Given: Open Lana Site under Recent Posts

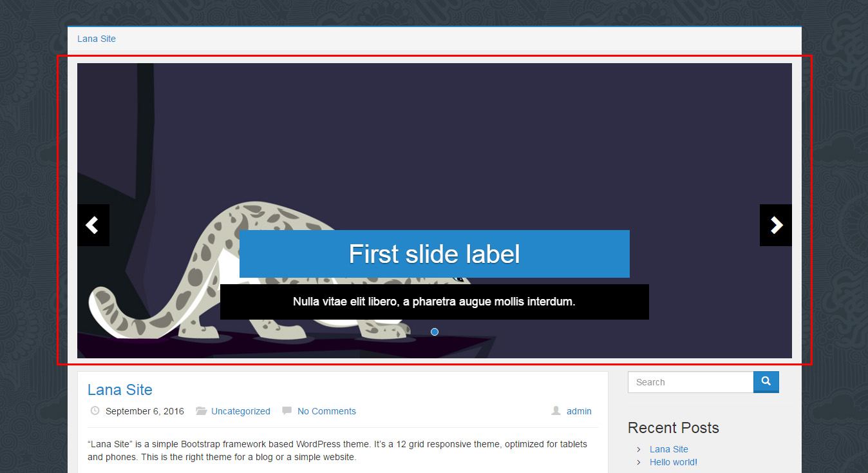Looking at the screenshot, I should tap(668, 449).
